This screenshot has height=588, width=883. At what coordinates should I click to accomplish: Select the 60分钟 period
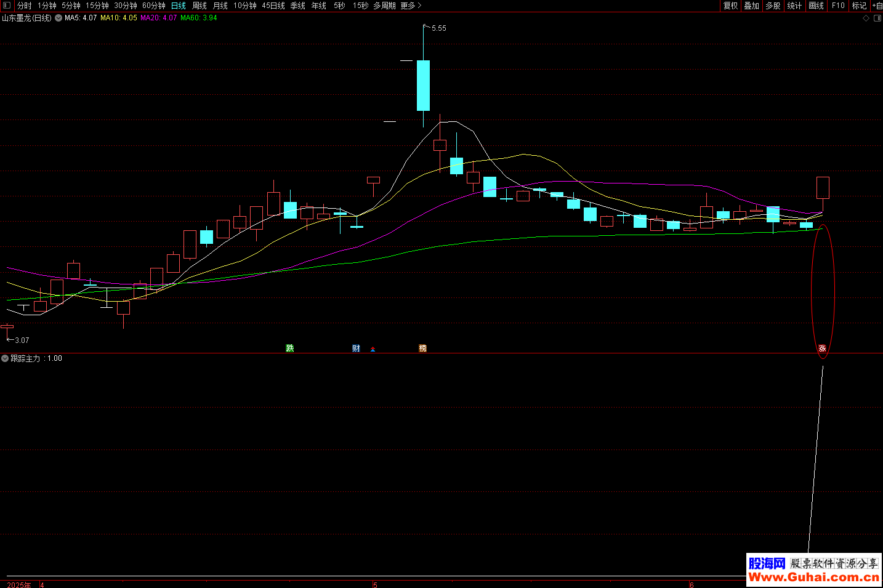154,6
